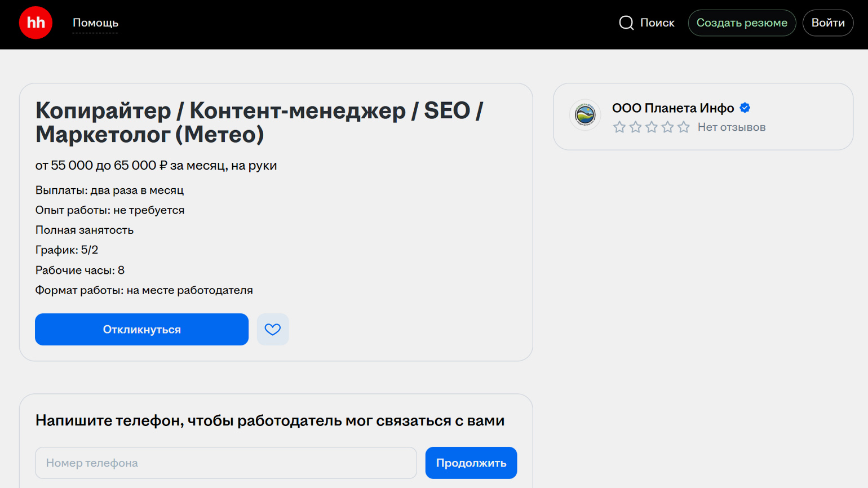Viewport: 868px width, 488px height.
Task: Click the red hh logo
Action: pos(36,23)
